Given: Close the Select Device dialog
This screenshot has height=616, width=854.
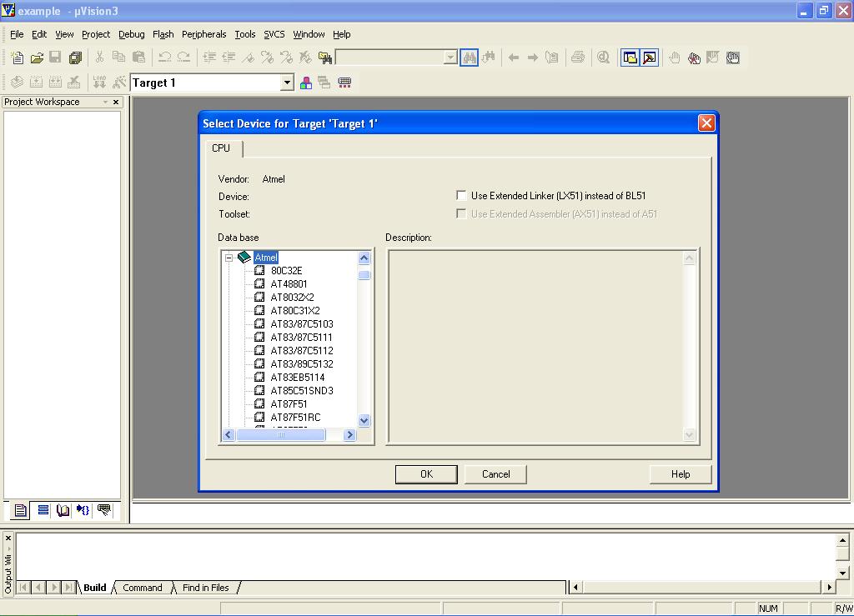Looking at the screenshot, I should [x=706, y=123].
